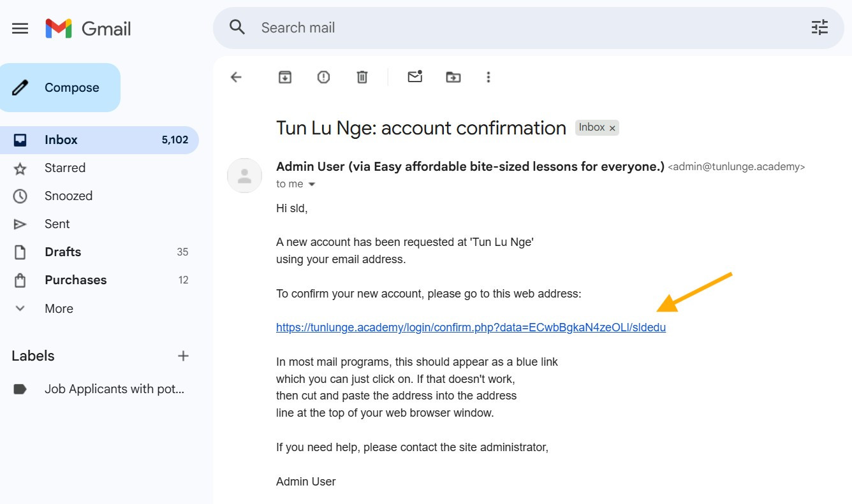Create a new label with plus icon
The width and height of the screenshot is (852, 504).
pyautogui.click(x=183, y=356)
